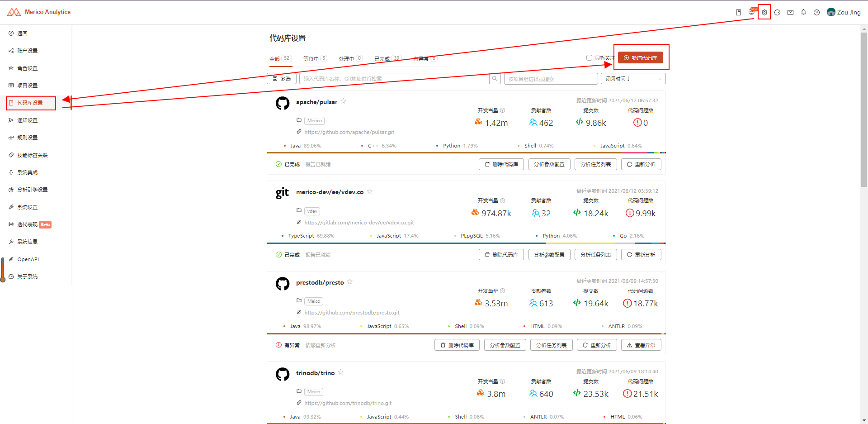Open the mail envelope icon
The height and width of the screenshot is (424, 868).
[790, 12]
